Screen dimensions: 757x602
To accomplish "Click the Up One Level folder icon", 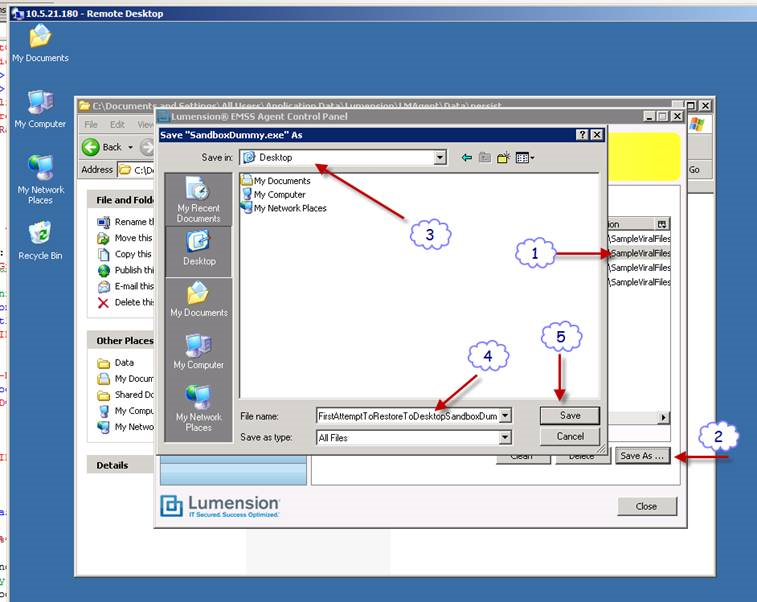I will point(485,158).
